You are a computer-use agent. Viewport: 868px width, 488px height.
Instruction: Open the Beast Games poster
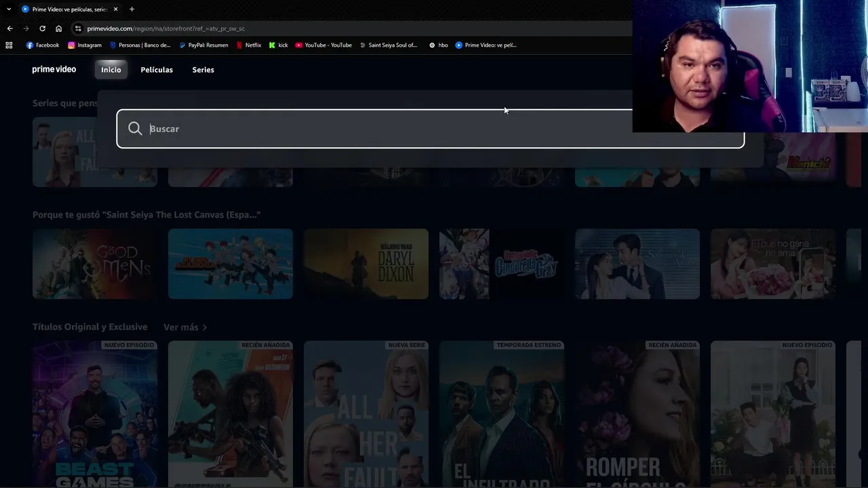pyautogui.click(x=95, y=413)
